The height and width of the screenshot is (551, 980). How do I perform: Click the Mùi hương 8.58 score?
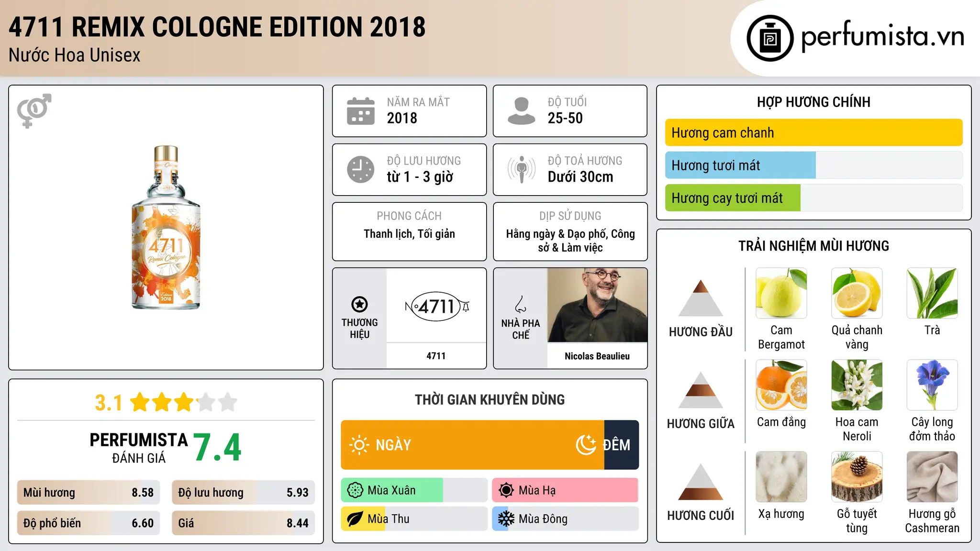click(x=89, y=492)
